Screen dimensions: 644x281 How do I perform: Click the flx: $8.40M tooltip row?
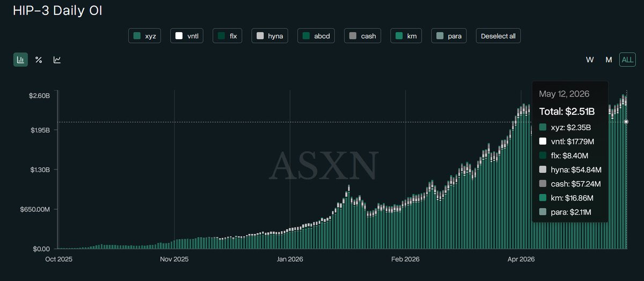(563, 156)
